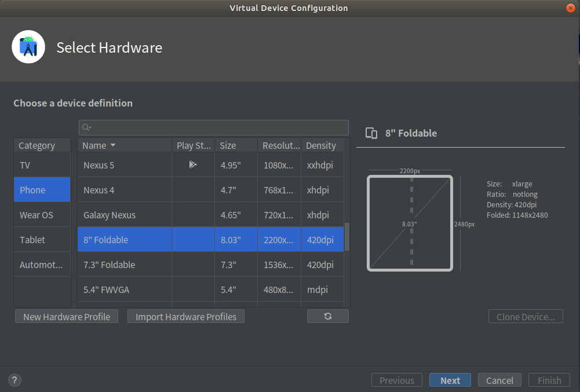Select the 7.3" Foldable device row
The image size is (580, 392).
coord(210,265)
